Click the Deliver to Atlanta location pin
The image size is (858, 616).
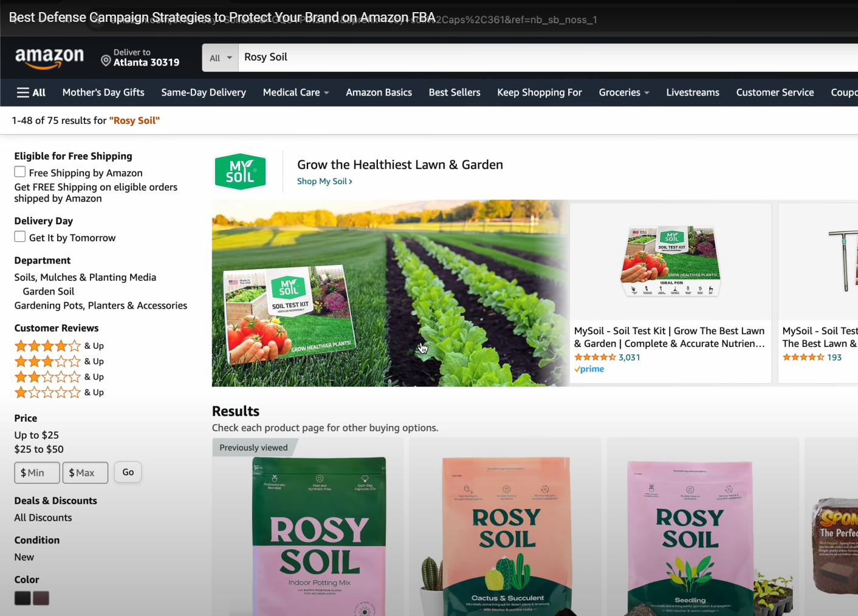[106, 61]
